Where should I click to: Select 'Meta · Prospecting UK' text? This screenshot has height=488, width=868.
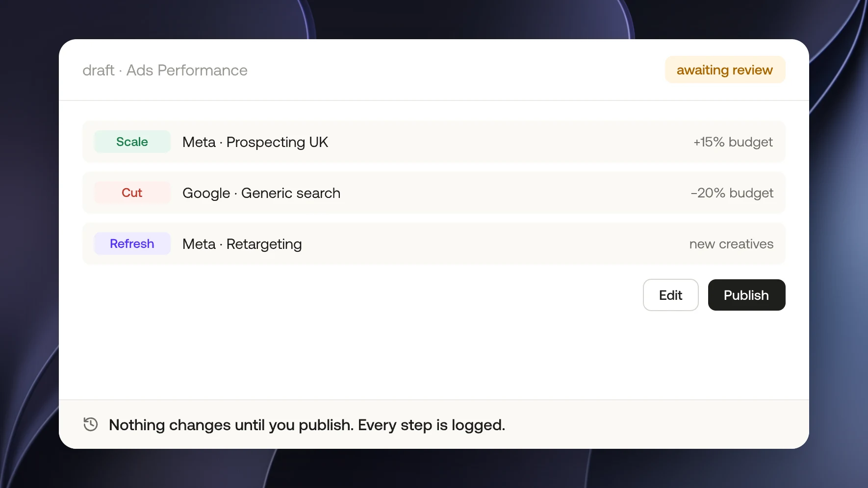pos(255,142)
